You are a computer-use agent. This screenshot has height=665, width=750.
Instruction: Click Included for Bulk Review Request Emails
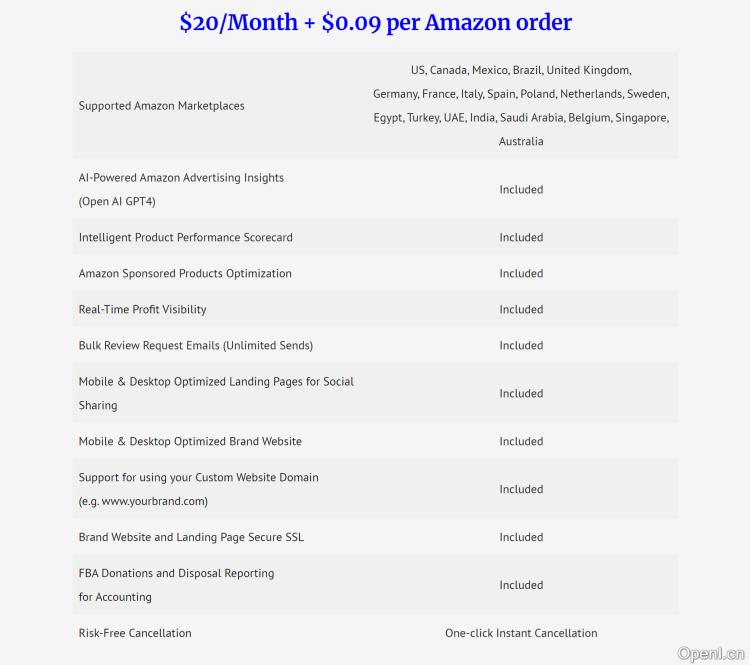(x=521, y=346)
